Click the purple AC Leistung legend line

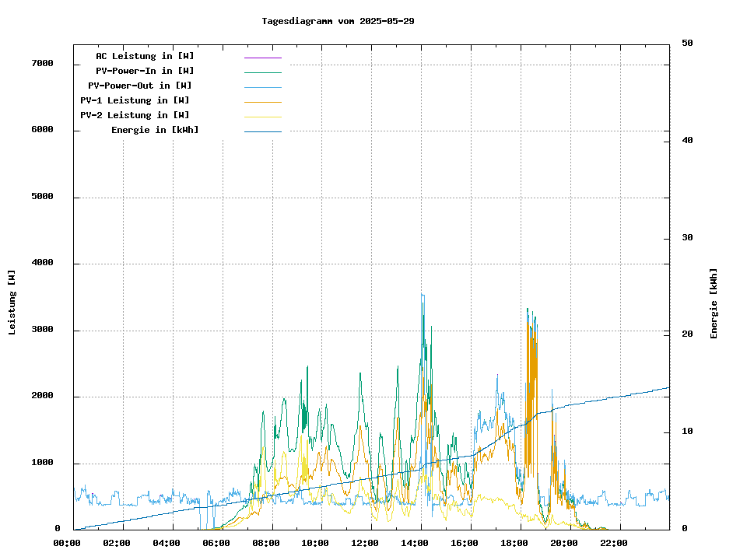(x=262, y=58)
